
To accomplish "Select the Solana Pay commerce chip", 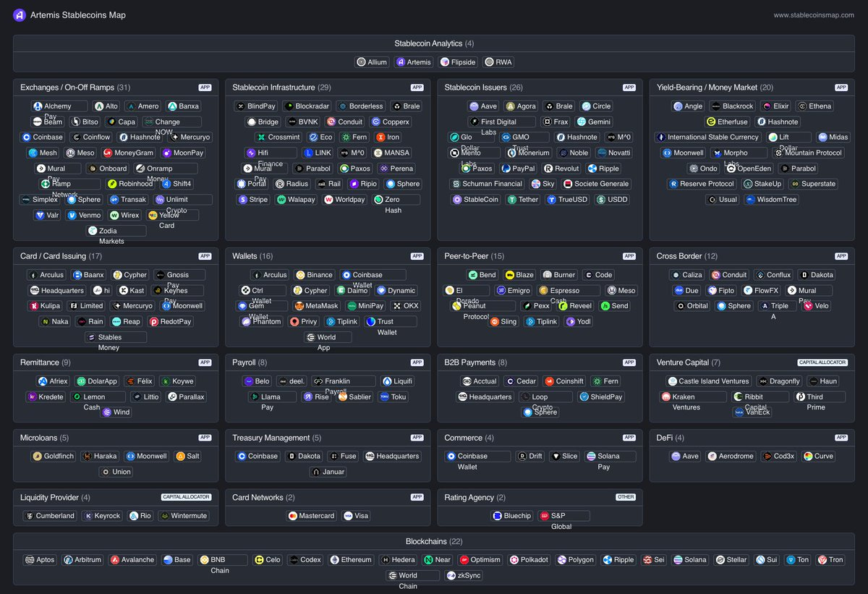I will pyautogui.click(x=611, y=457).
